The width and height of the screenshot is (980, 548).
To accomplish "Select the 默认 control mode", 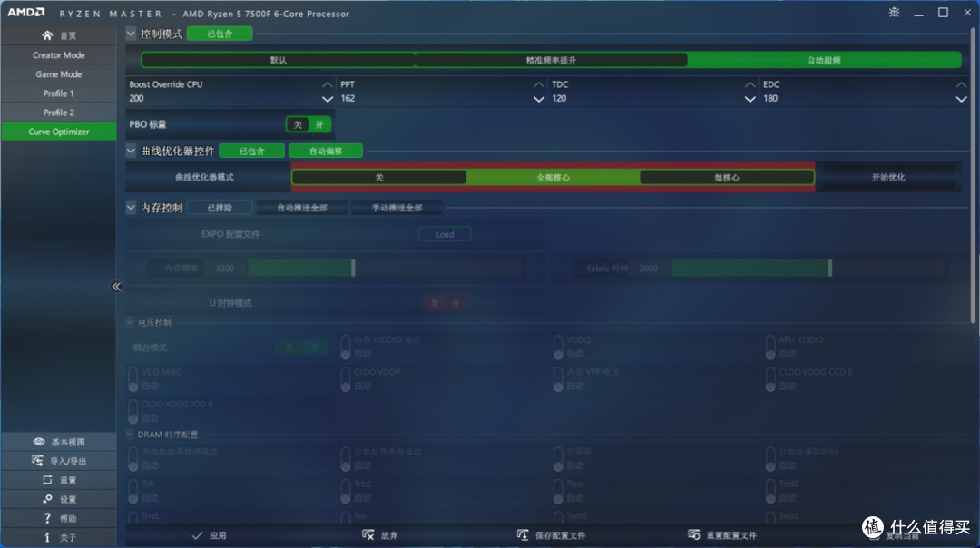I will click(x=279, y=60).
